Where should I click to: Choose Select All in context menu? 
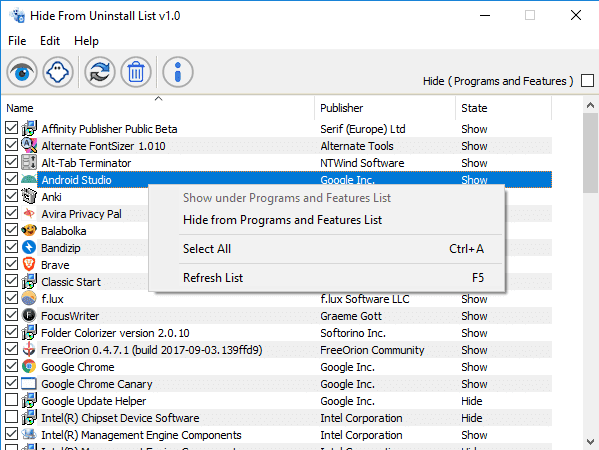click(x=327, y=249)
